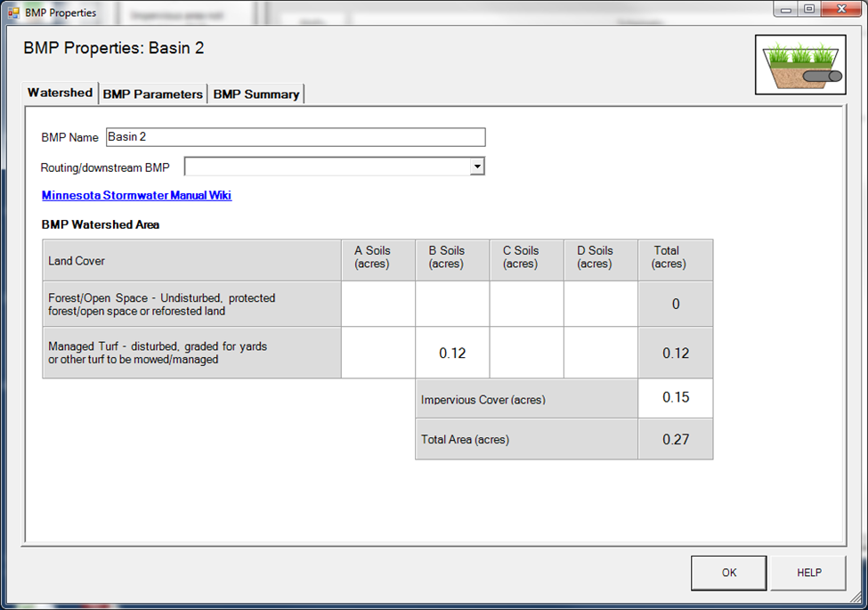
Task: Click Forest/Open Space B Soils cell
Action: (x=452, y=304)
